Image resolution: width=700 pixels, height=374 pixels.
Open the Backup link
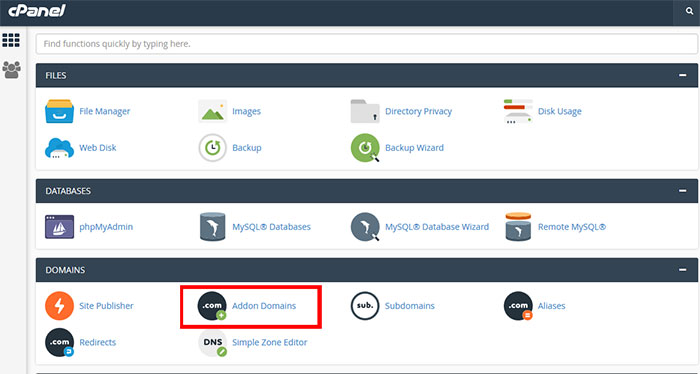pyautogui.click(x=247, y=148)
